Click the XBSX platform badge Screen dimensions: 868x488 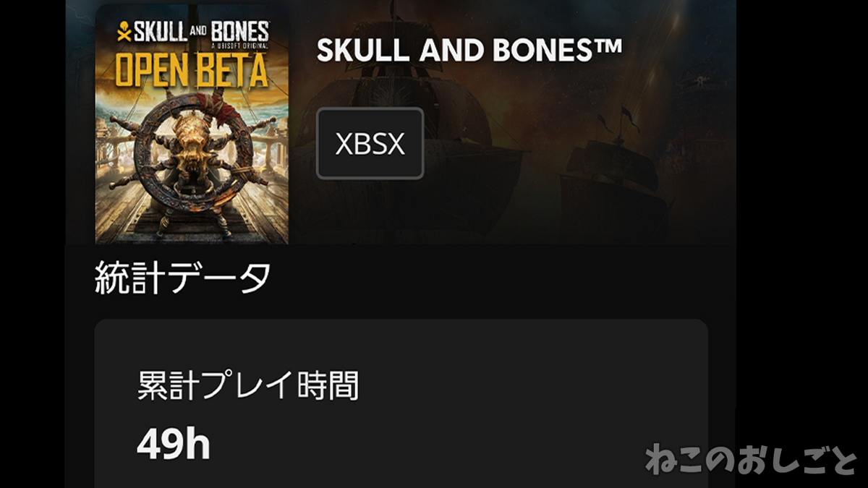point(370,143)
